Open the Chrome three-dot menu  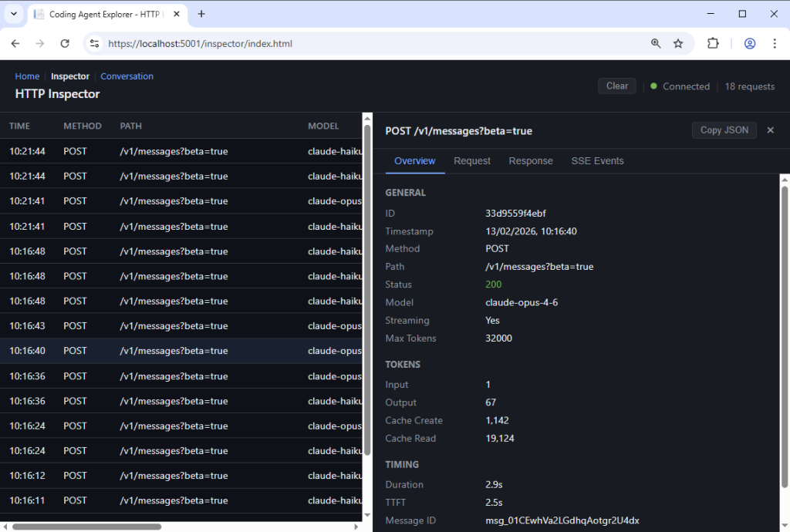tap(775, 44)
